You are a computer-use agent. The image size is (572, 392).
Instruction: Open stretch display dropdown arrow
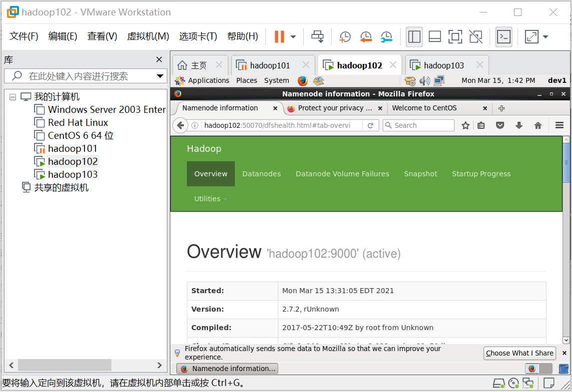(546, 37)
